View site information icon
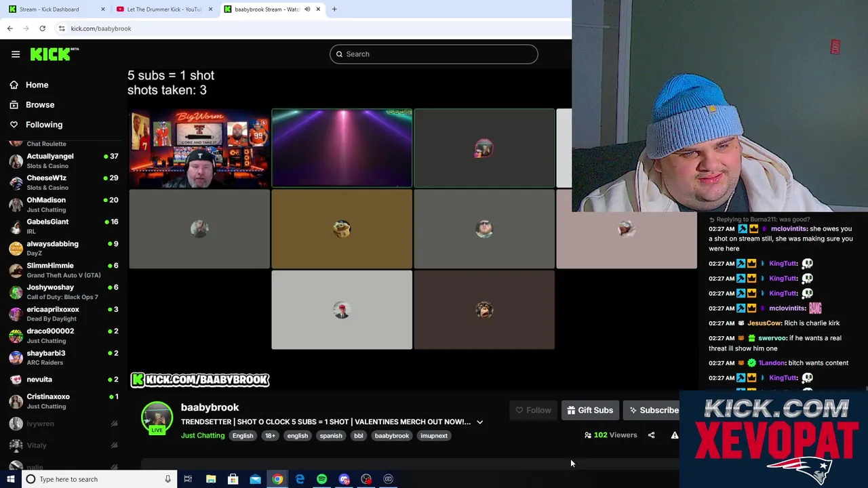 click(62, 28)
